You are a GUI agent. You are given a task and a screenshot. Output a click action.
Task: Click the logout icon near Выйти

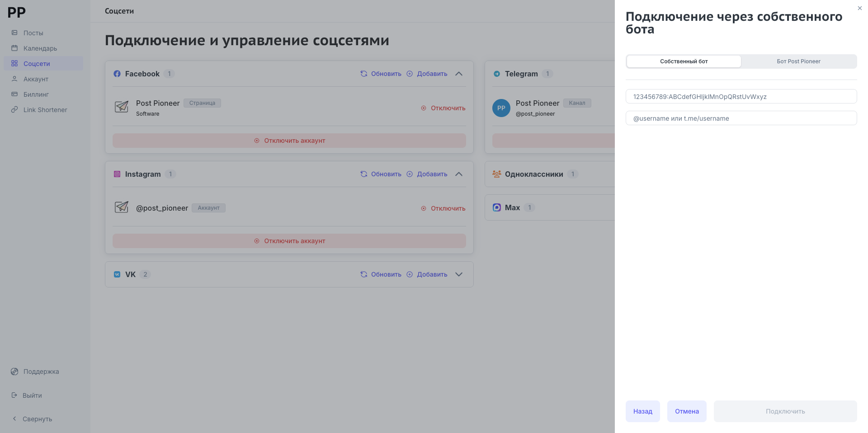(14, 395)
